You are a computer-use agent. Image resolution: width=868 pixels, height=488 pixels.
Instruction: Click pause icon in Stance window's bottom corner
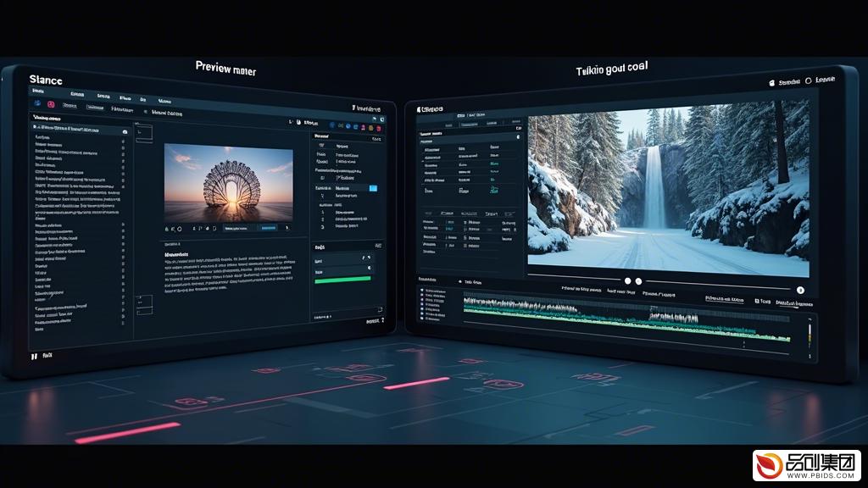pyautogui.click(x=34, y=357)
